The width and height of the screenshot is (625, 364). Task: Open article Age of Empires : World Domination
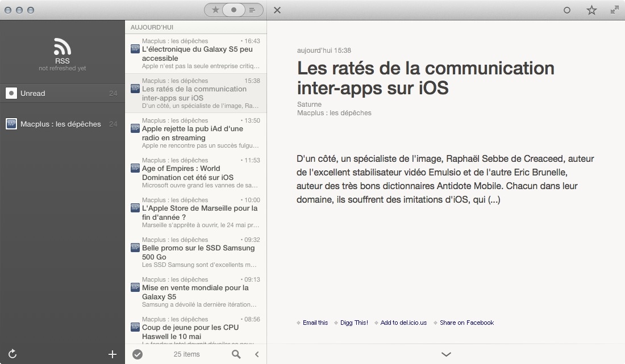[x=195, y=173]
